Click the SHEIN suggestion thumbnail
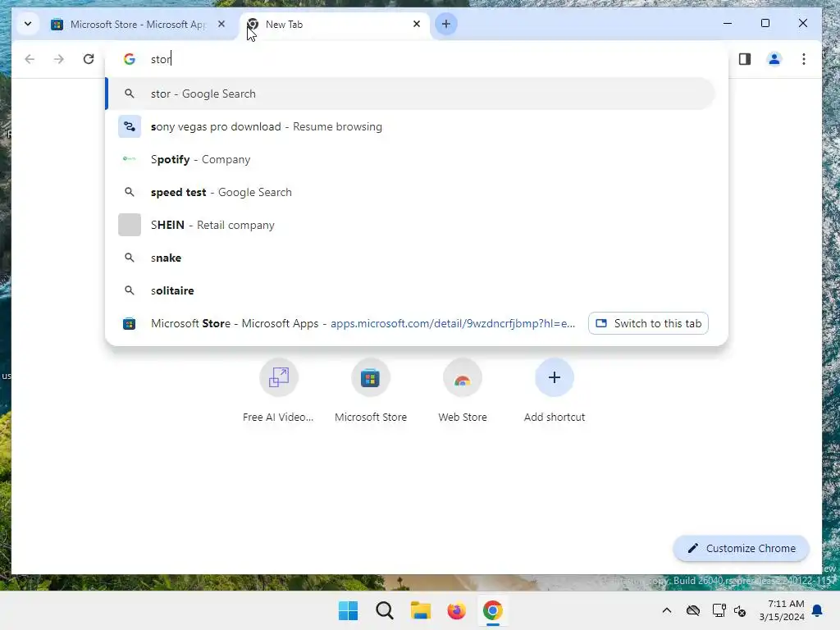This screenshot has height=630, width=840. [130, 225]
